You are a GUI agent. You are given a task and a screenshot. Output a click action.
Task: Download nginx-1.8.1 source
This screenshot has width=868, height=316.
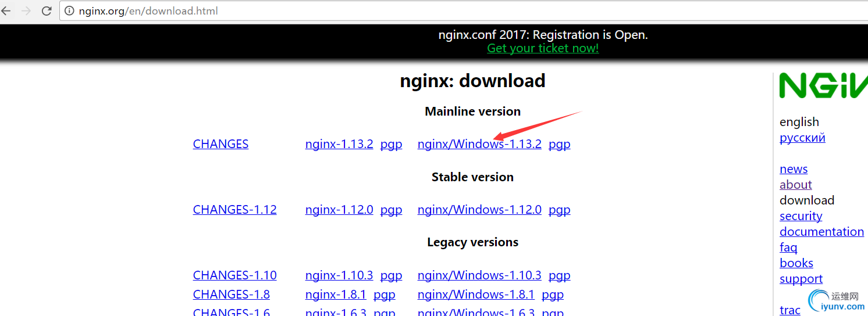tap(336, 295)
